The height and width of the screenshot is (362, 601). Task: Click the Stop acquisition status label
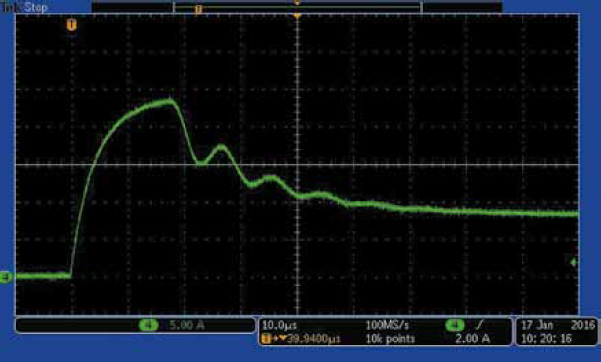[x=36, y=7]
